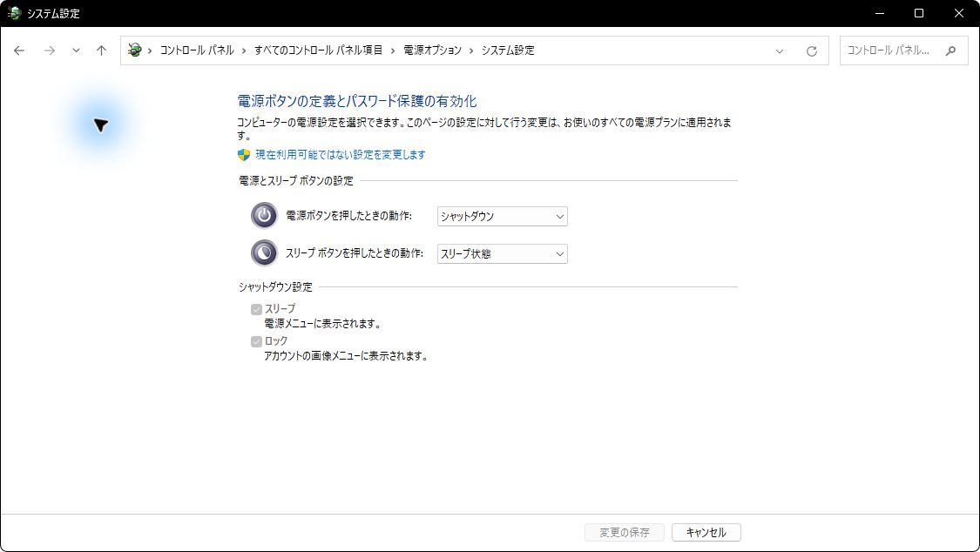Click the 電源ボタンの定義とパスワード保護の有効化 heading
The image size is (980, 552).
pos(357,101)
